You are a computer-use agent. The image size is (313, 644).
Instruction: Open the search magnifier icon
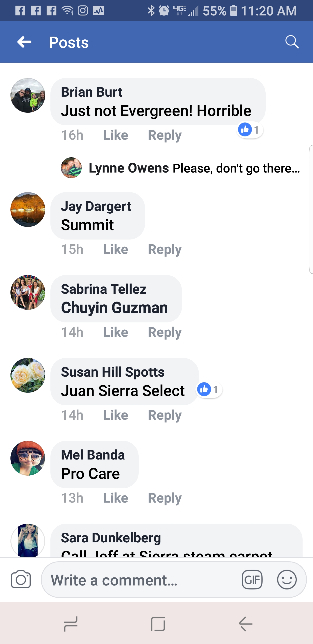[292, 42]
